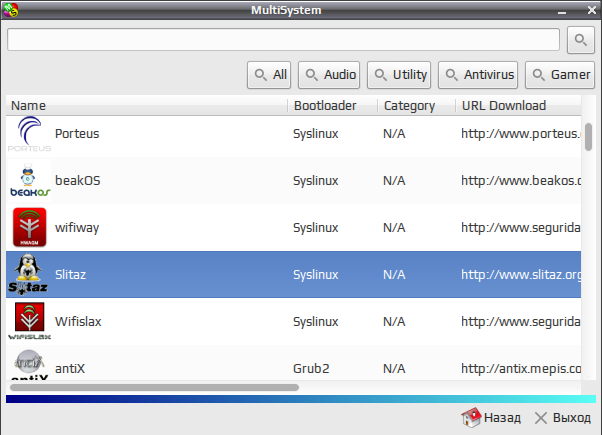The width and height of the screenshot is (602, 435).
Task: Select the Wifislax row name
Action: click(78, 322)
